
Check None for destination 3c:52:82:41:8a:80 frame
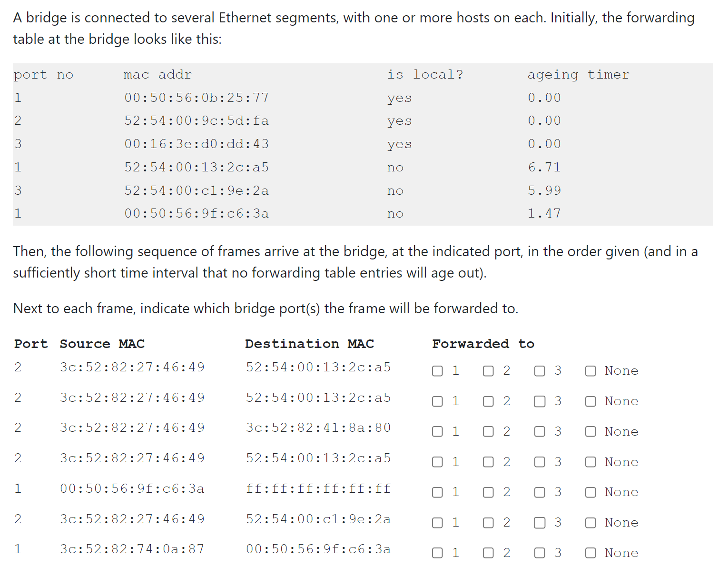coord(590,431)
